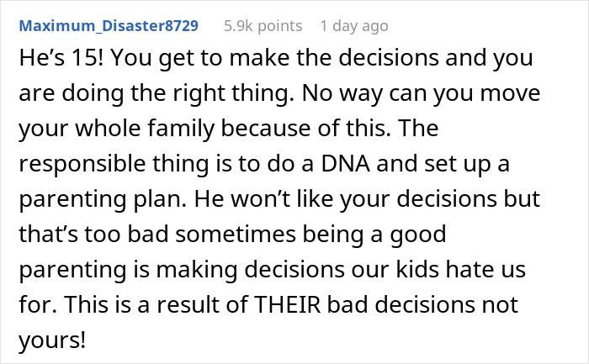This screenshot has height=364, width=589.
Task: Open the 1 day ago timestamp permalink
Action: [x=354, y=26]
